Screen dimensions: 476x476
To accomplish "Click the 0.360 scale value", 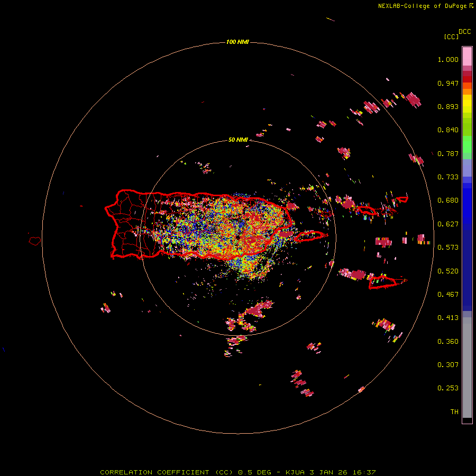I will 448,342.
